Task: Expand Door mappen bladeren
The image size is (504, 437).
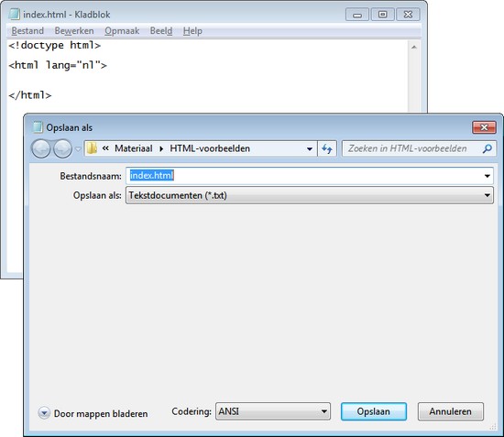Action: point(93,413)
